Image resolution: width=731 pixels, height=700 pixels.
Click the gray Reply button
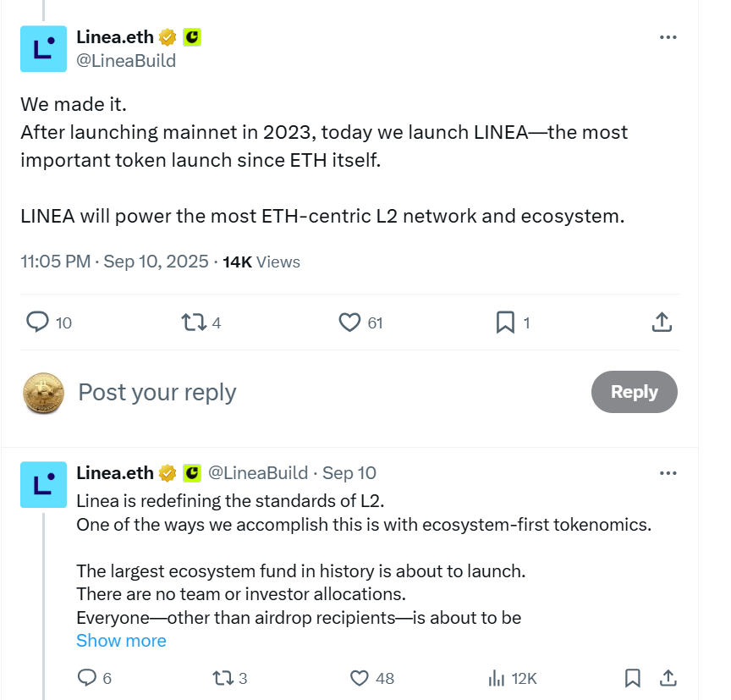(x=634, y=392)
